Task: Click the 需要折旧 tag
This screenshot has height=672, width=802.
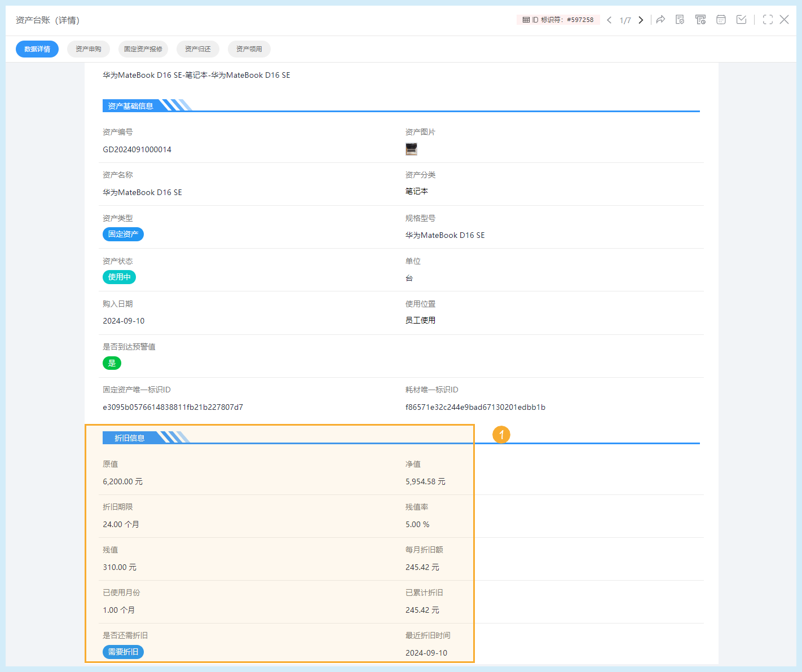Action: pos(123,652)
